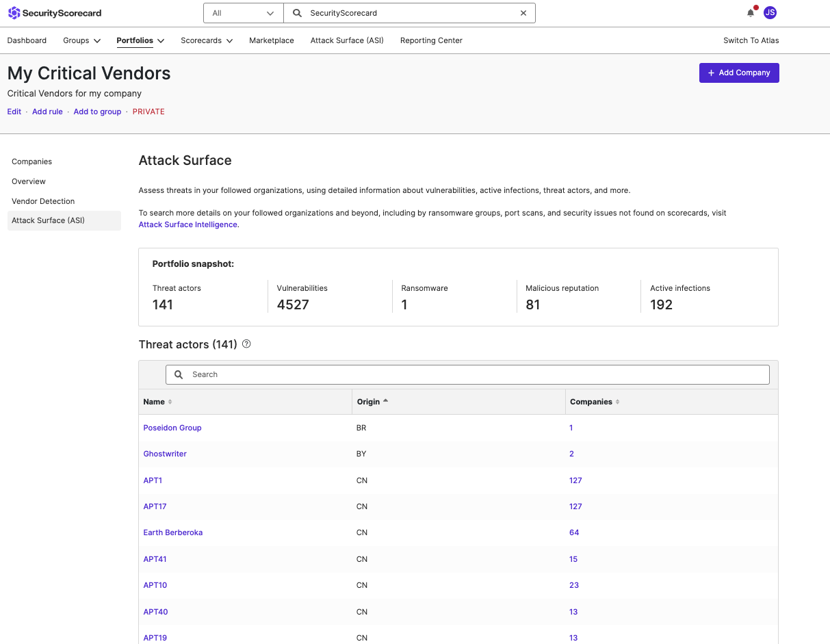Screen dimensions: 830x644
Task: Click the Vulnerabilities 4527 snapshot value
Action: [293, 305]
